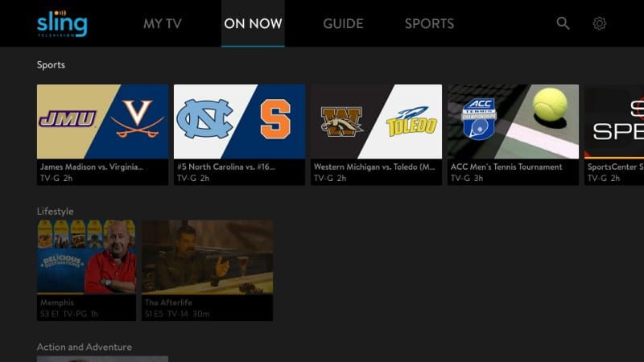Click the 'Memphis' episode title
644x362 pixels.
tap(57, 302)
